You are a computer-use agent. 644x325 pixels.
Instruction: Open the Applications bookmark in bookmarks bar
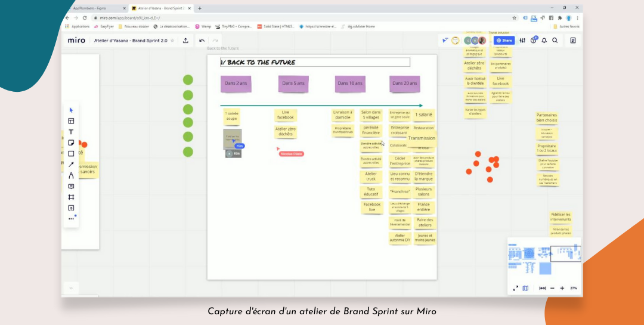(x=78, y=26)
